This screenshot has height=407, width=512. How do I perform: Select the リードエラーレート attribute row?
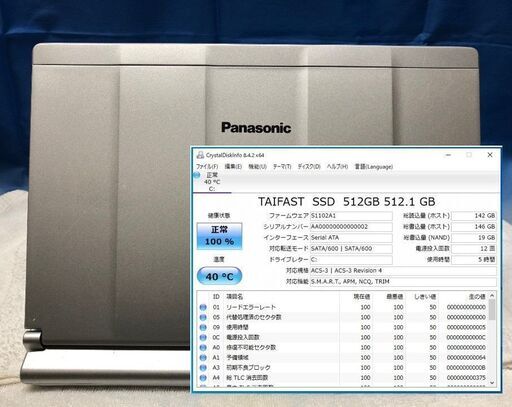343,307
